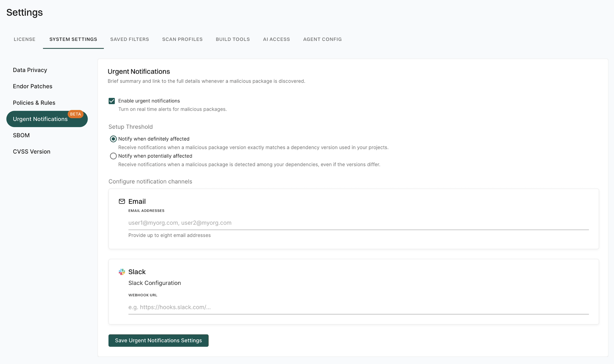
Task: Save Urgent Notifications Settings
Action: (x=158, y=341)
